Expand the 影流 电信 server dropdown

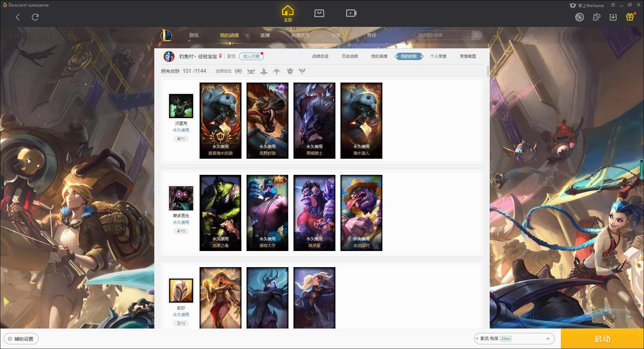[x=514, y=339]
